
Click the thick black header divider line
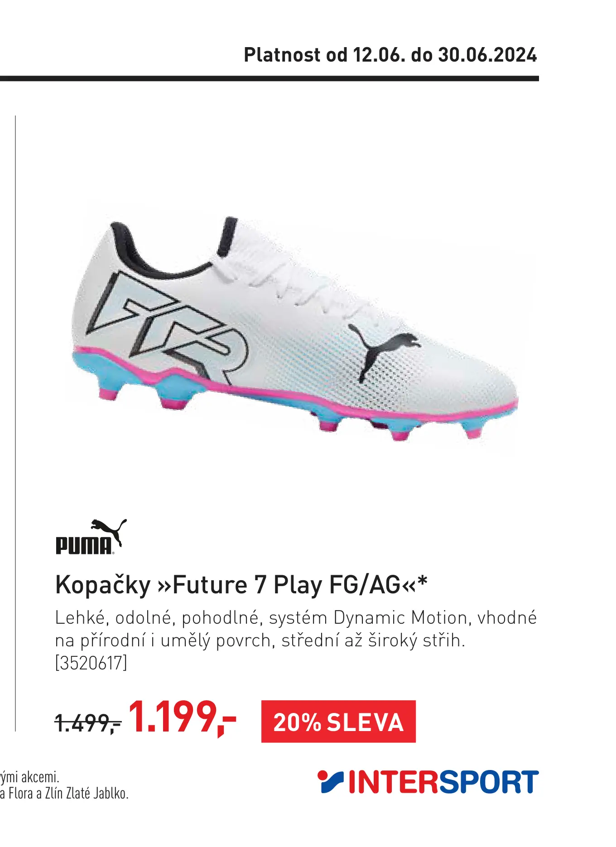(269, 78)
